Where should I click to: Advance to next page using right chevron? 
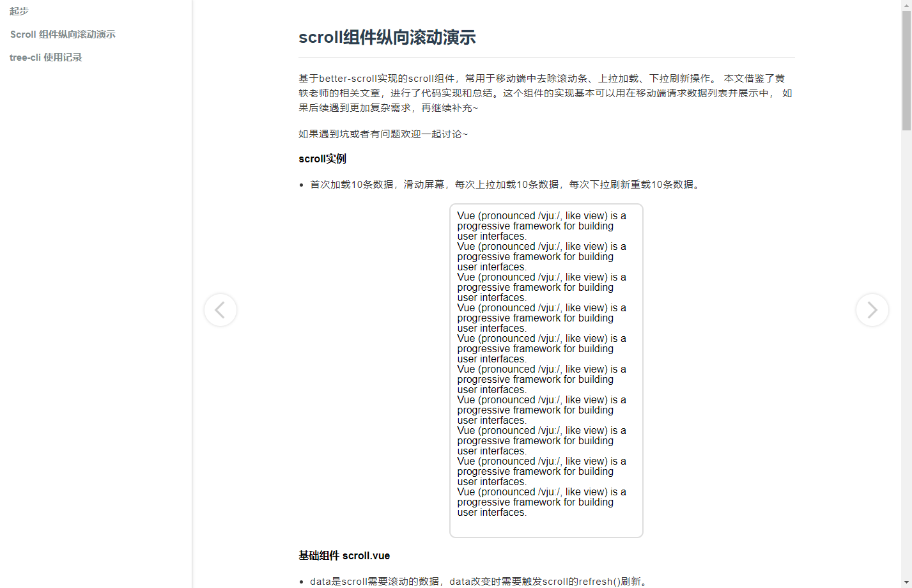(x=872, y=310)
